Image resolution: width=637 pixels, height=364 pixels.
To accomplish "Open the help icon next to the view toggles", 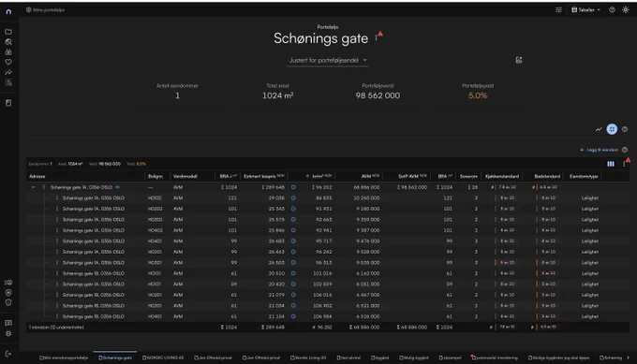I will coord(625,129).
